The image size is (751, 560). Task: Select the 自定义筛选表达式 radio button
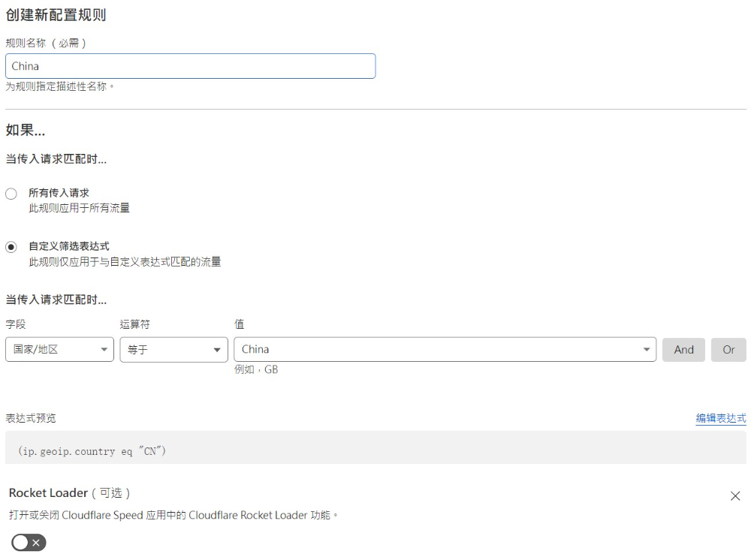click(x=11, y=247)
